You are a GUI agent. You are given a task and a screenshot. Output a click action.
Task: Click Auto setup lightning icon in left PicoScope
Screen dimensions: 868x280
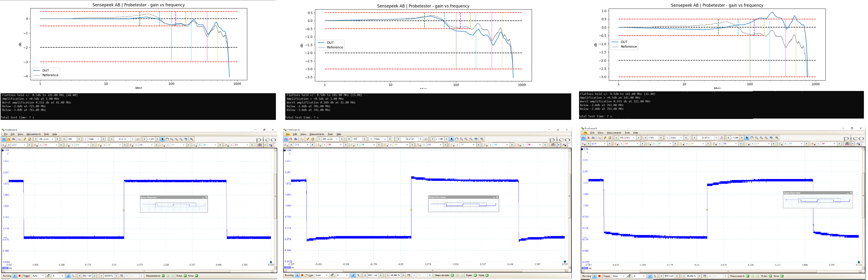[25, 139]
